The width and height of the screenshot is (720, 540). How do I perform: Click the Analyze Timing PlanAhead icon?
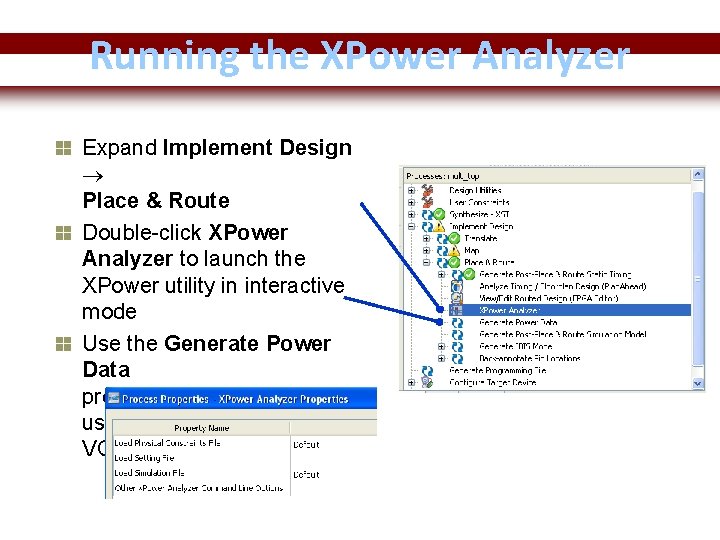pos(457,286)
